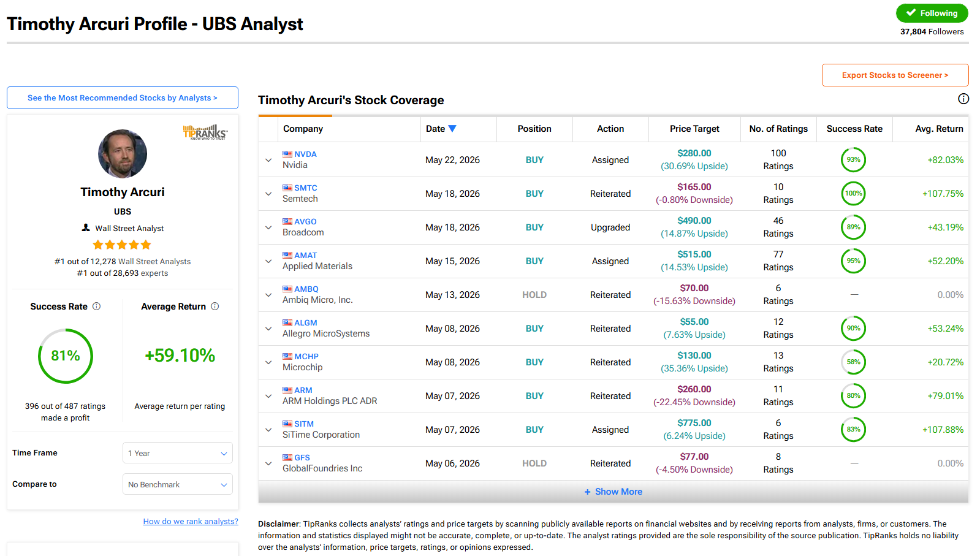Click the Date column sort arrow
The width and height of the screenshot is (980, 556).
[452, 129]
